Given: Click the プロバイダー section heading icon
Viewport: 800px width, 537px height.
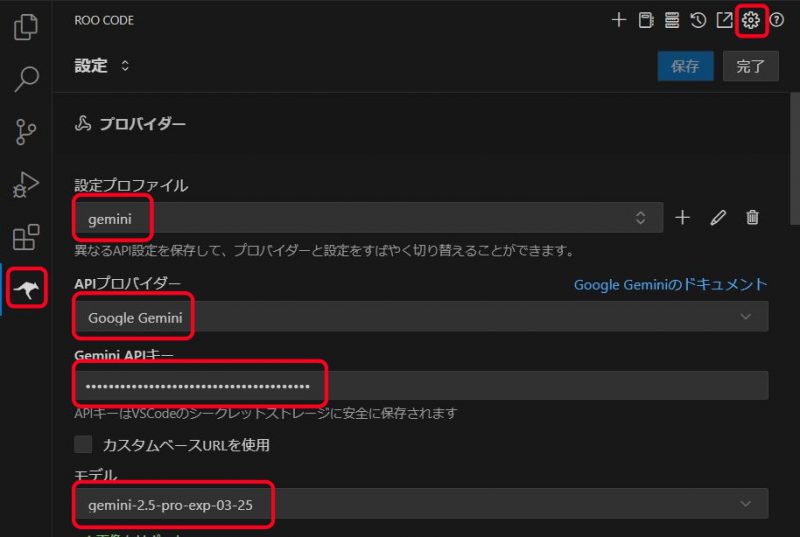Looking at the screenshot, I should tap(83, 123).
